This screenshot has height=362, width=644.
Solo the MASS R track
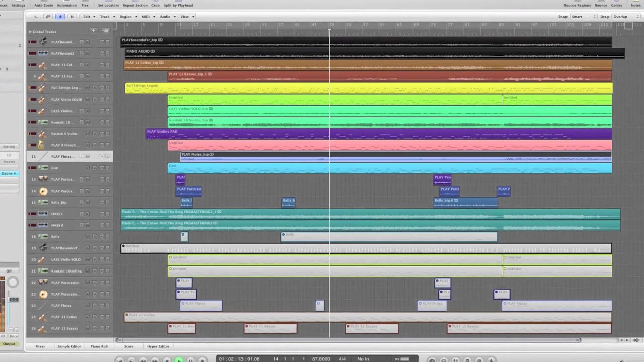coord(107,225)
